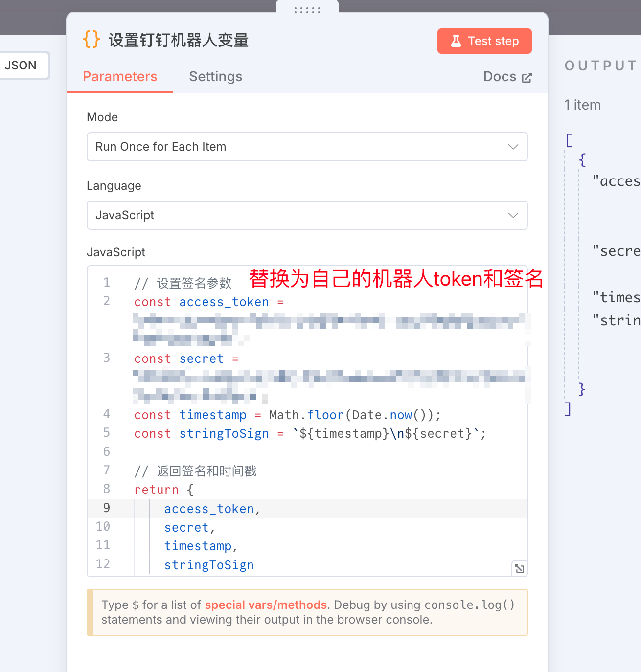Switch to the Parameters tab
This screenshot has height=672, width=641.
120,77
